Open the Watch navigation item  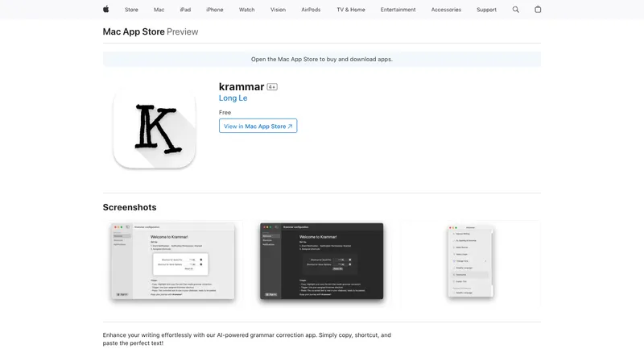click(246, 10)
